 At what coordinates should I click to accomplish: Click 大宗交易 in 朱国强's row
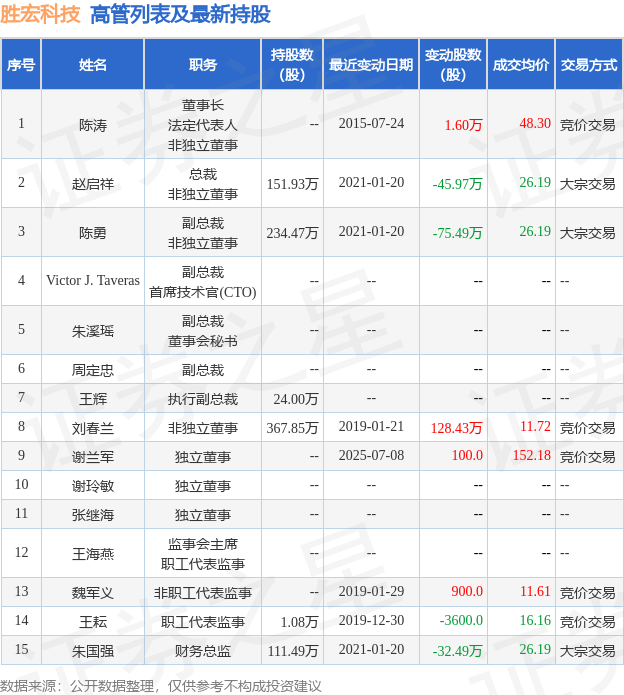coord(588,651)
